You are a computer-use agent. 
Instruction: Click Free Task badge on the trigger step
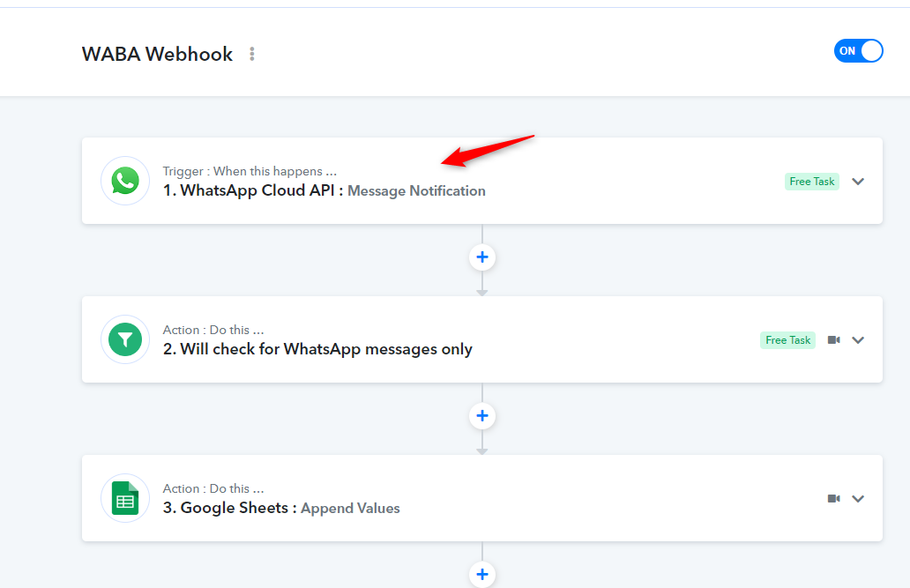click(812, 182)
